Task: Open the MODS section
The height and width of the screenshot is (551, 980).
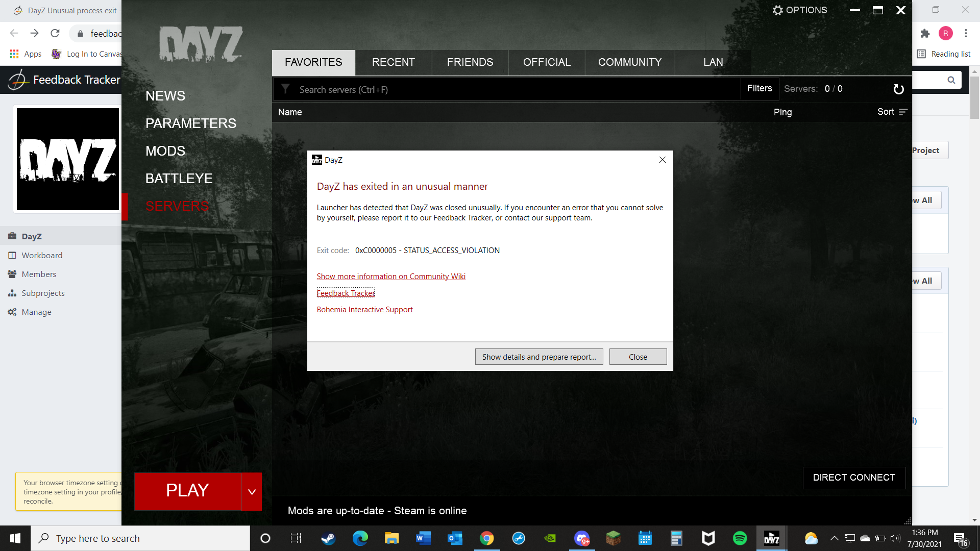Action: pyautogui.click(x=165, y=151)
